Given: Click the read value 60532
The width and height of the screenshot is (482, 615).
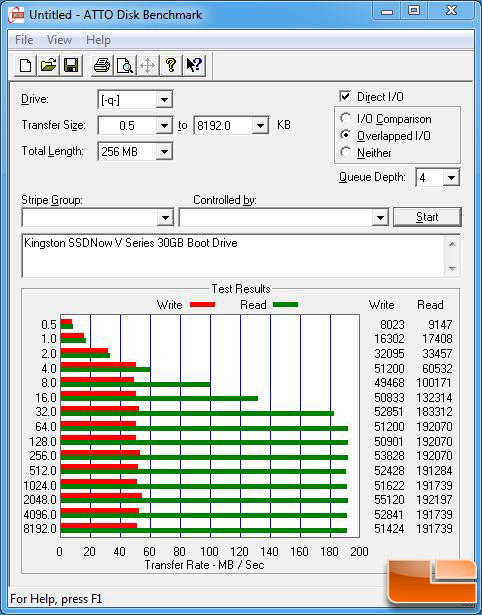Looking at the screenshot, I should [437, 369].
